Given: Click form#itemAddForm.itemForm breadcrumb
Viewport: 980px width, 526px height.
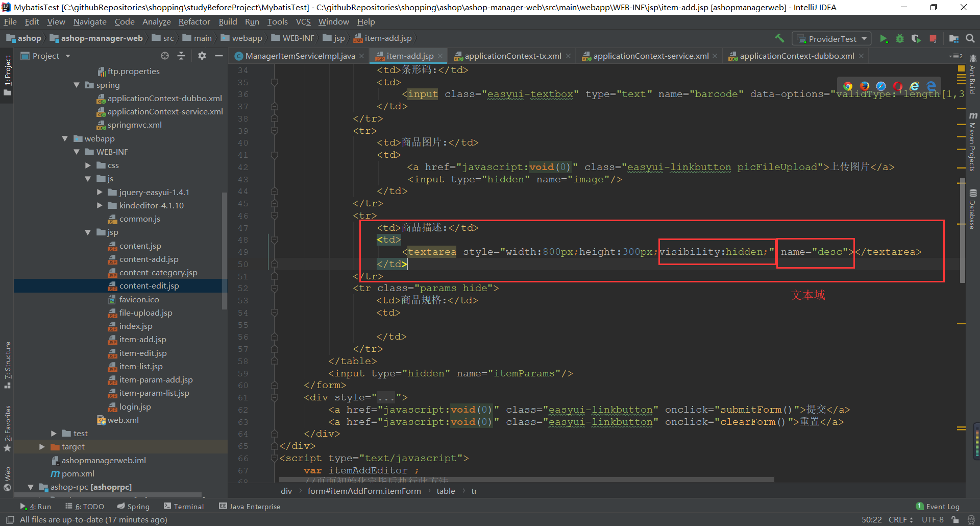Looking at the screenshot, I should [364, 491].
